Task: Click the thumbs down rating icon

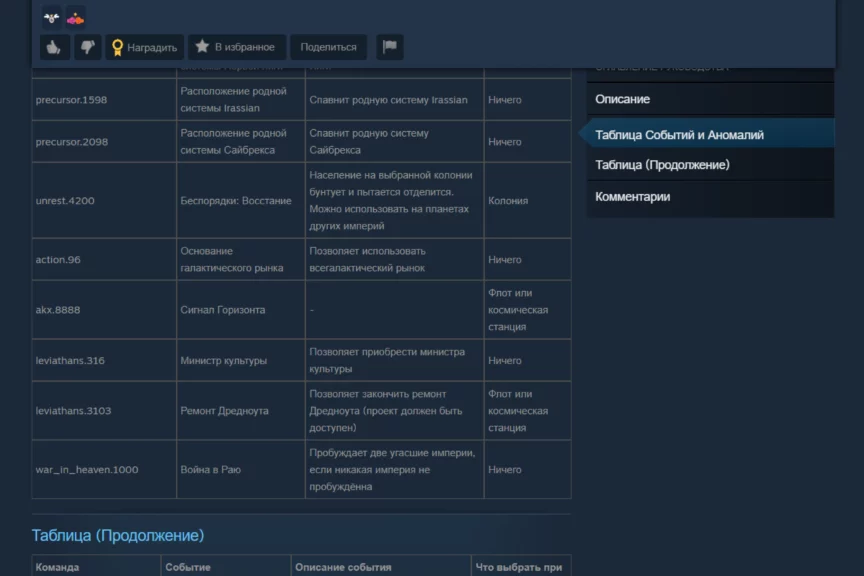Action: point(88,47)
